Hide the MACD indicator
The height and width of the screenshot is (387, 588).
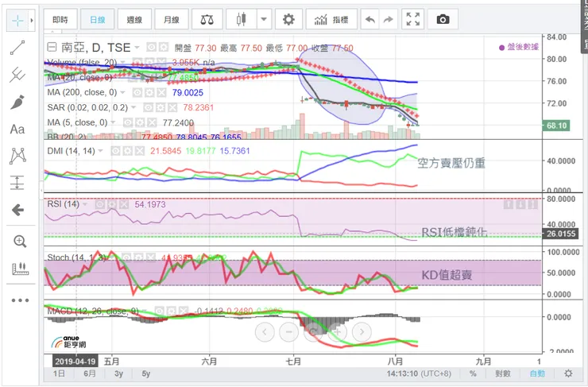160,311
